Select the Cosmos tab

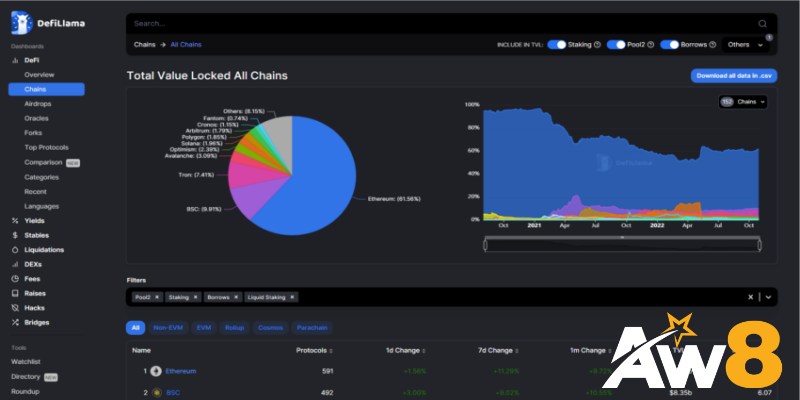click(270, 328)
